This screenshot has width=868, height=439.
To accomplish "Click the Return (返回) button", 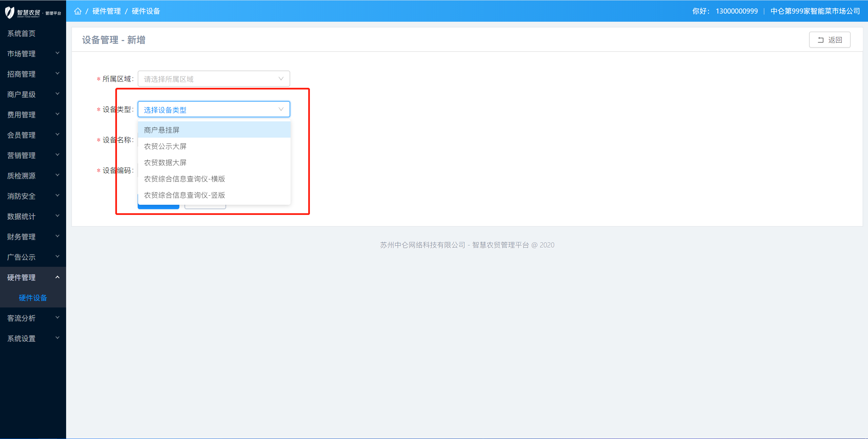I will pyautogui.click(x=829, y=40).
